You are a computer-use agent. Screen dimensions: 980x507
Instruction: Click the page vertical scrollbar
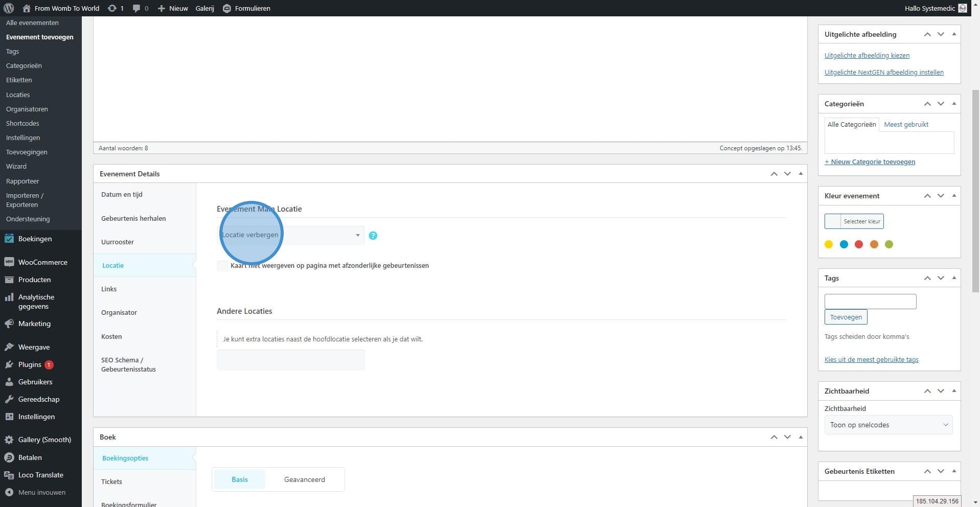click(x=975, y=191)
